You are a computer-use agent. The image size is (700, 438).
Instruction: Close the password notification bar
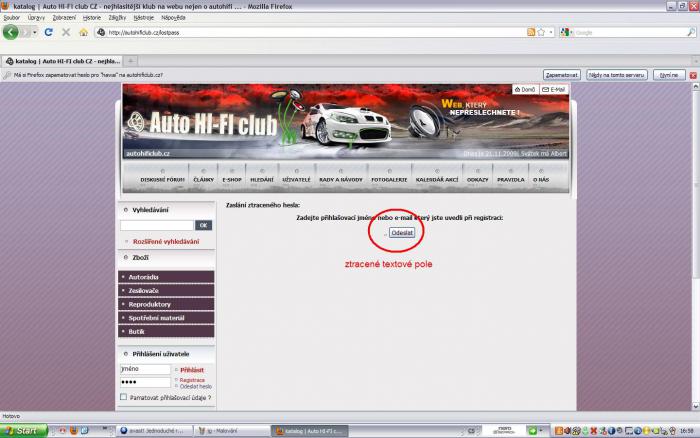click(x=693, y=75)
